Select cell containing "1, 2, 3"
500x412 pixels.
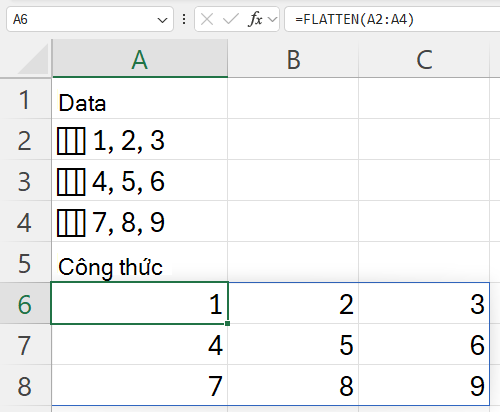(x=140, y=139)
